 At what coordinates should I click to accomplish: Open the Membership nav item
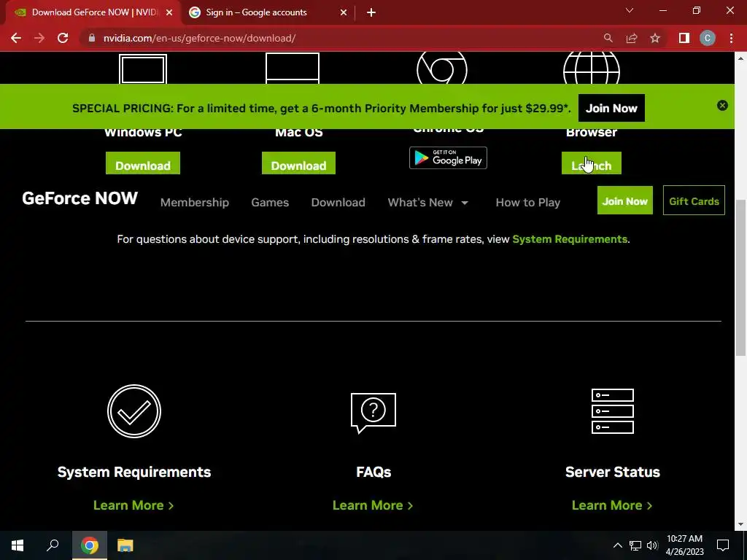pos(194,203)
